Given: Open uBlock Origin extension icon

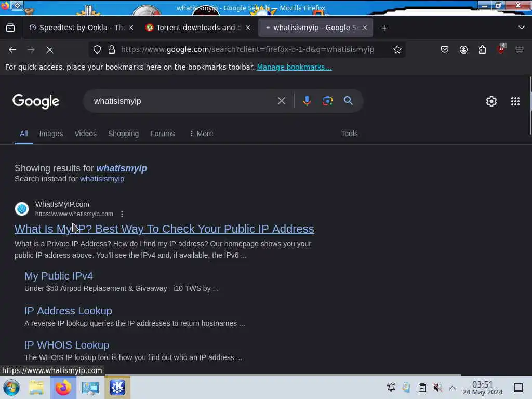Looking at the screenshot, I should (x=501, y=49).
